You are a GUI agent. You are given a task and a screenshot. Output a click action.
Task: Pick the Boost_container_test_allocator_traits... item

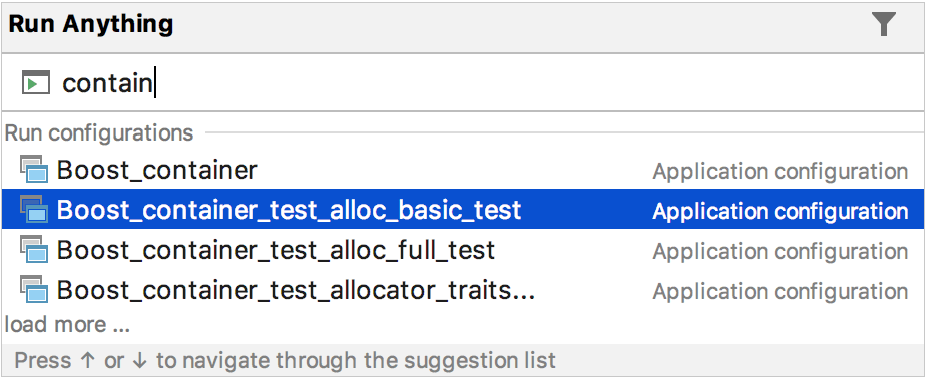click(463, 290)
